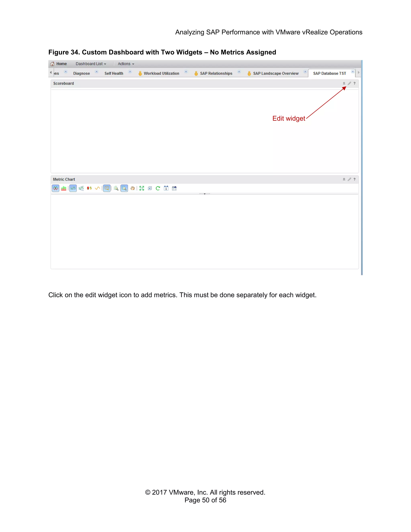Open the Actions dropdown menu
The height and width of the screenshot is (532, 411).
(x=126, y=64)
